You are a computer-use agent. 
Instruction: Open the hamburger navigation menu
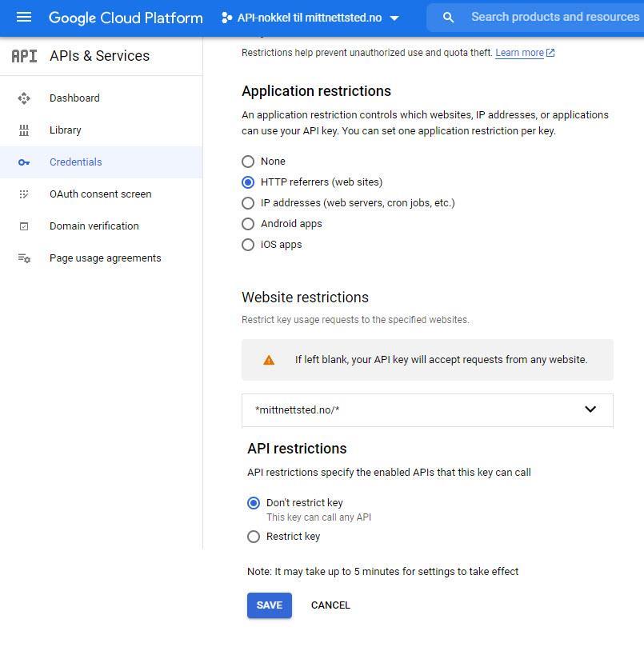(x=24, y=17)
